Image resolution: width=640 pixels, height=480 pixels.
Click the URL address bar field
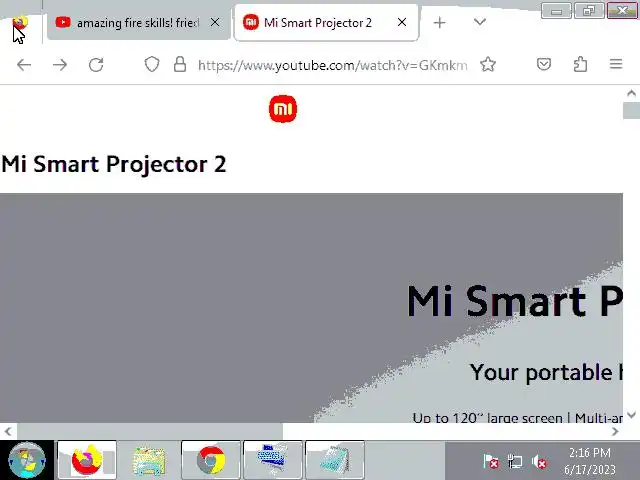(x=333, y=65)
